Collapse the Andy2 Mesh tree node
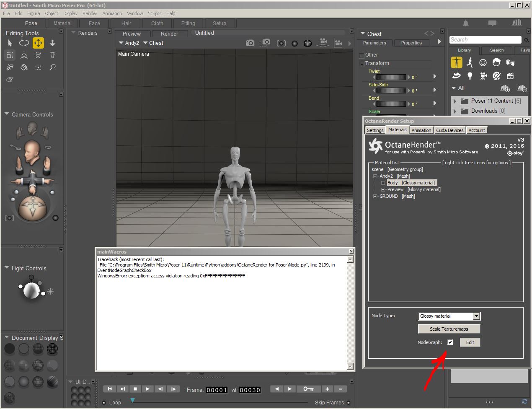The width and height of the screenshot is (532, 409). 375,176
